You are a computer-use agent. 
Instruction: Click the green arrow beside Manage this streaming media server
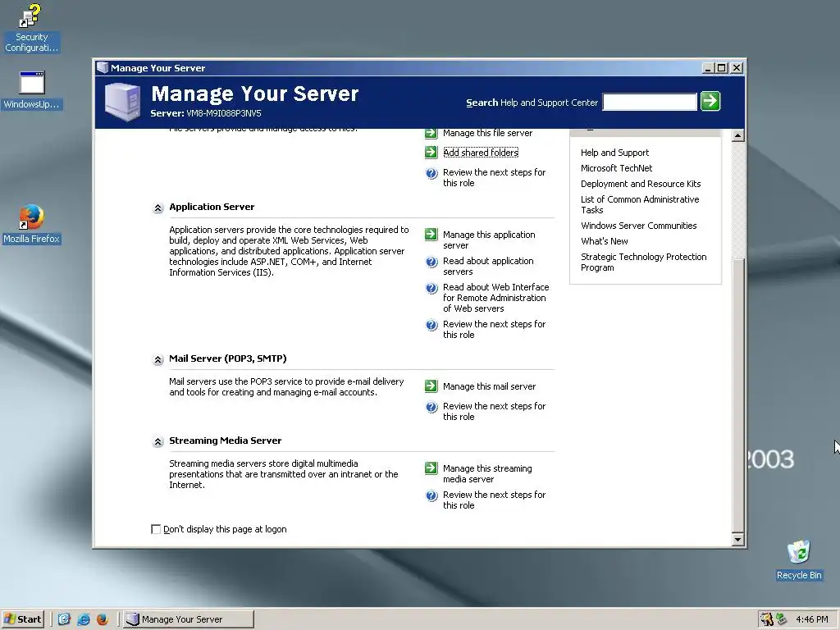[431, 468]
